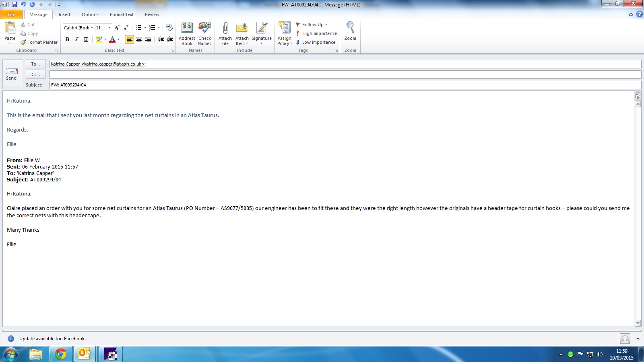Click the Attach File paperclip
Image resolution: width=644 pixels, height=362 pixels.
tap(225, 34)
